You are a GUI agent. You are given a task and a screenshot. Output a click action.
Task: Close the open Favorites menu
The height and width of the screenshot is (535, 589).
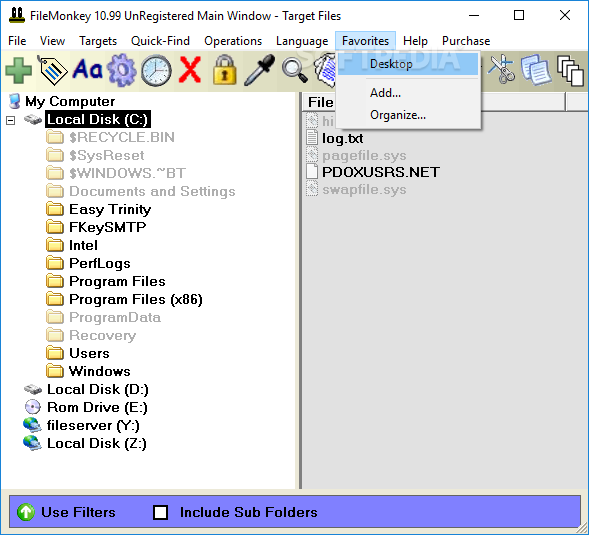[365, 41]
